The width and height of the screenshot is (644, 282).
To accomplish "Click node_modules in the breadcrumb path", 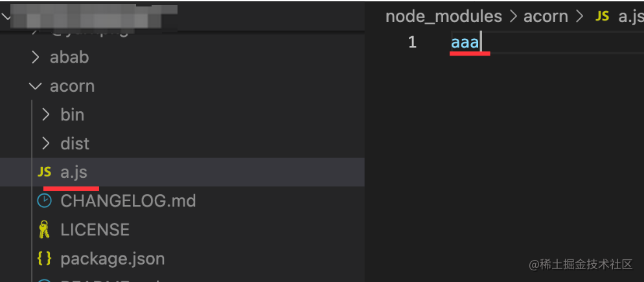I will [x=443, y=16].
